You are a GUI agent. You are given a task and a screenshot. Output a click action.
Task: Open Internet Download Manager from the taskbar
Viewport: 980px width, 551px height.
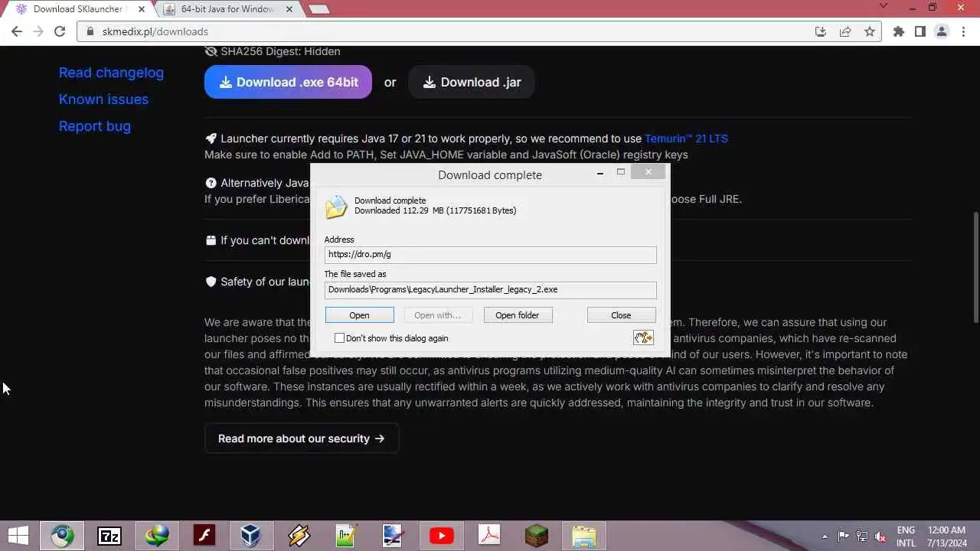157,536
